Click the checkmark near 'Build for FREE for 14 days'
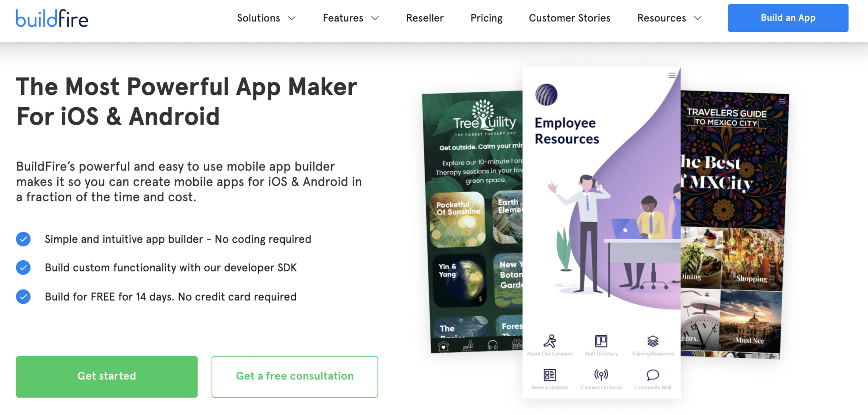The width and height of the screenshot is (868, 415). click(23, 297)
